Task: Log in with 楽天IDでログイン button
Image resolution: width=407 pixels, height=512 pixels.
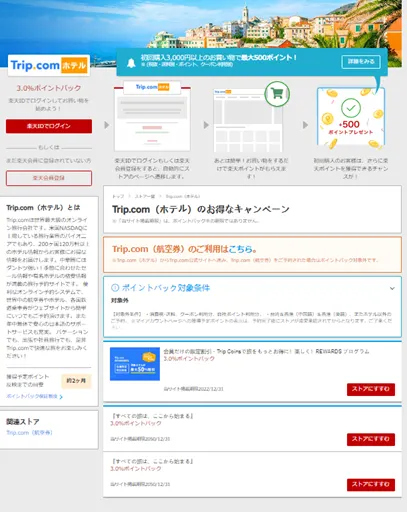Action: pyautogui.click(x=49, y=126)
